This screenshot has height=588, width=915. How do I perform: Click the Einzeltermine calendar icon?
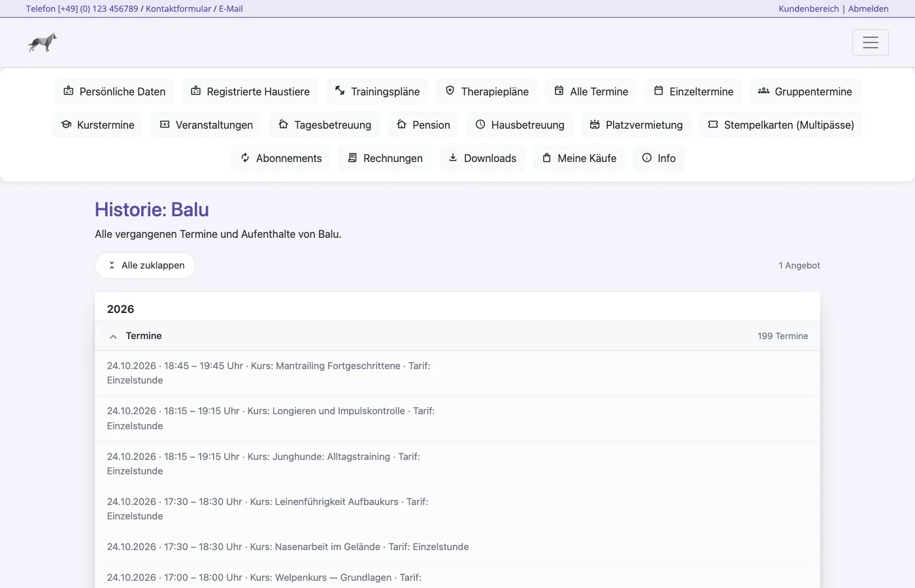click(659, 91)
